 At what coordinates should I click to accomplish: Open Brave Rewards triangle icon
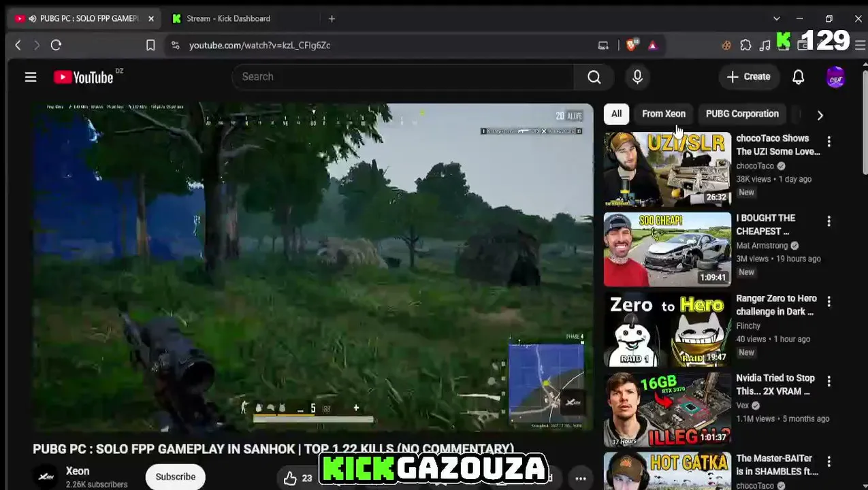point(652,45)
